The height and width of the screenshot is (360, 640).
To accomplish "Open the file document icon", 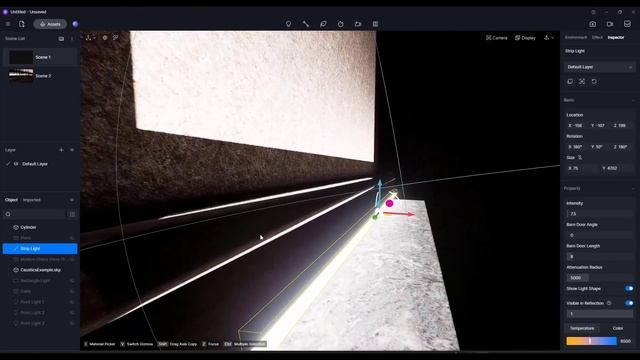I will point(22,24).
